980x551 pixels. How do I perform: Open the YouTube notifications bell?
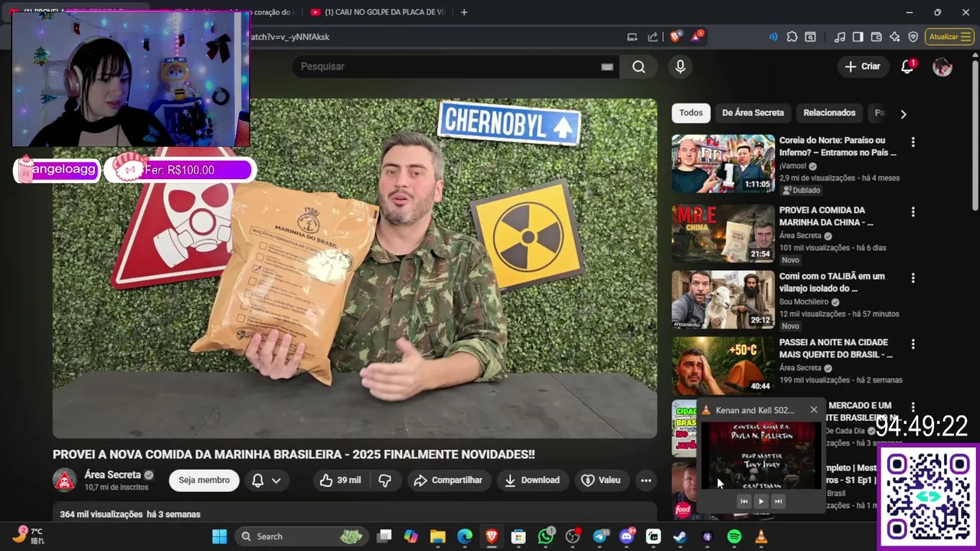click(907, 67)
